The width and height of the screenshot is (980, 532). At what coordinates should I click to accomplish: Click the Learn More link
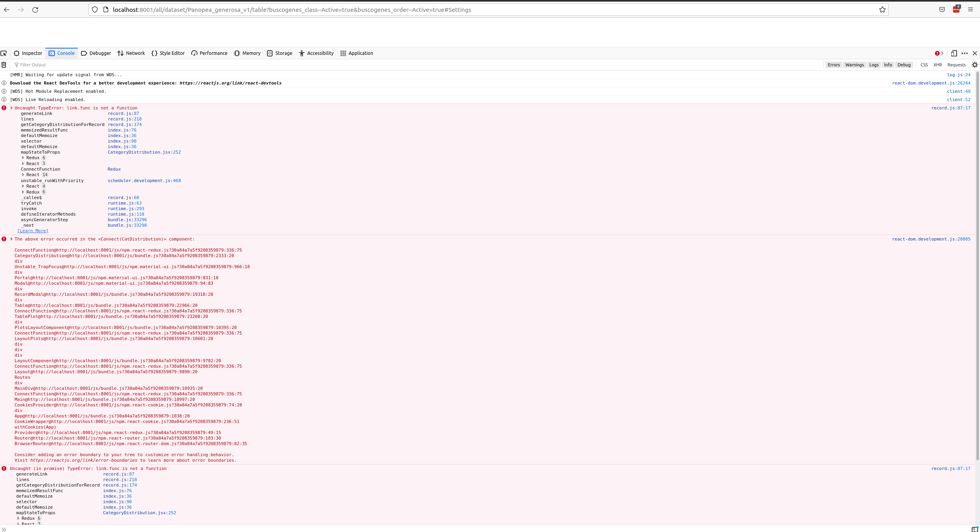pyautogui.click(x=33, y=230)
